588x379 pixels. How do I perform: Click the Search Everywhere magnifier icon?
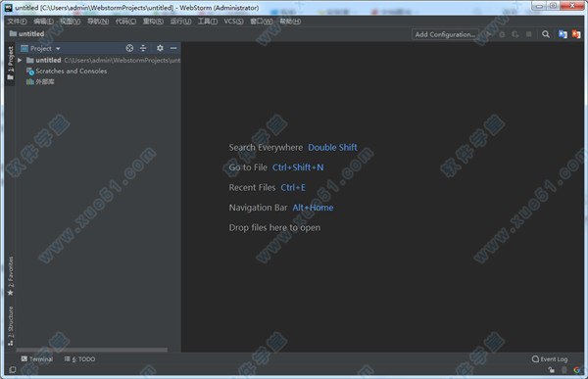click(546, 34)
